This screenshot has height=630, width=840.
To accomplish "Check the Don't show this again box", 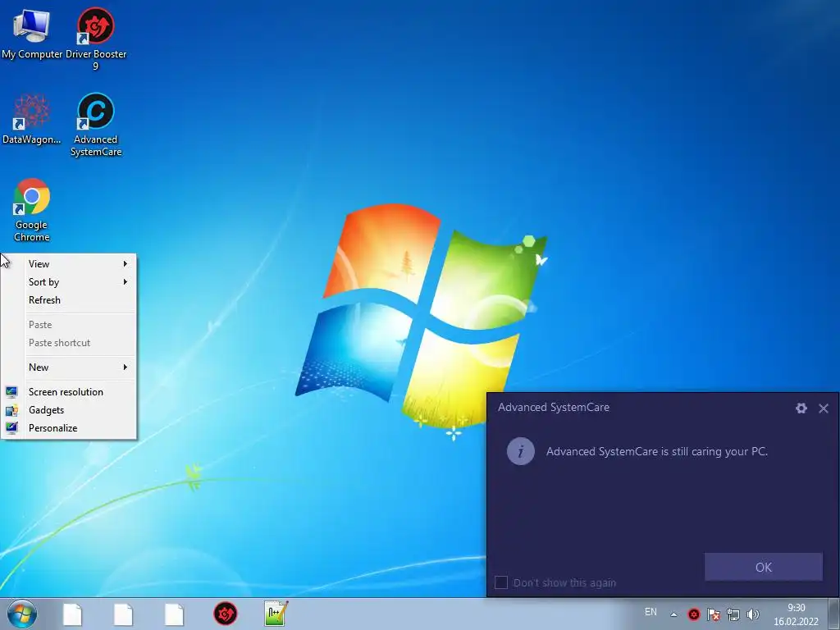I will 501,582.
